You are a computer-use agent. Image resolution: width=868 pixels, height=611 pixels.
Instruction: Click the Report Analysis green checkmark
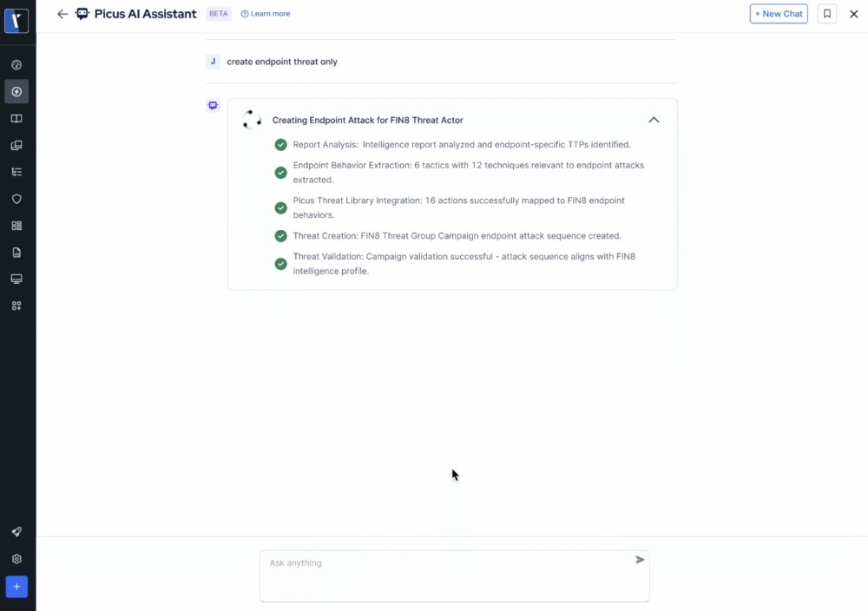pos(280,145)
